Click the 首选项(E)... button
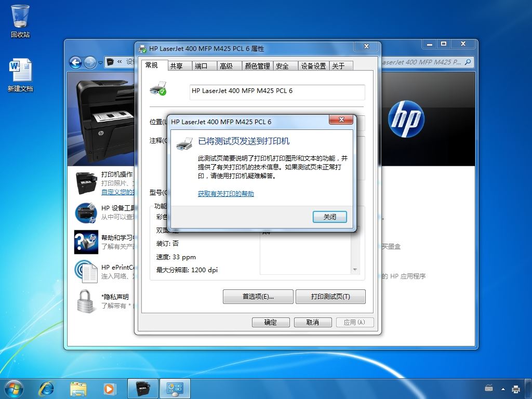Image resolution: width=532 pixels, height=399 pixels. [x=258, y=297]
